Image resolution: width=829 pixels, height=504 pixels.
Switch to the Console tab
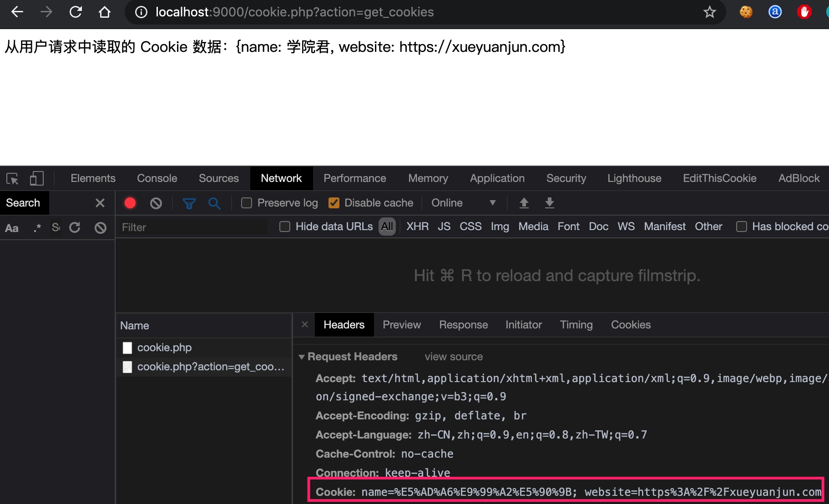tap(157, 178)
